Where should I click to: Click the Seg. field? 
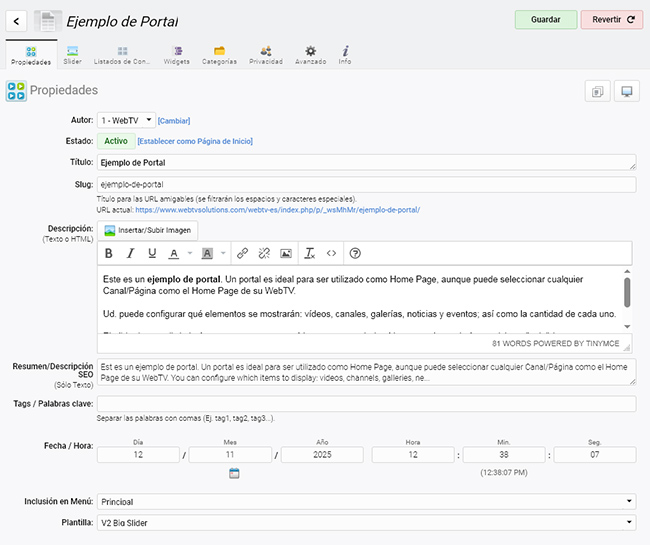pyautogui.click(x=594, y=455)
